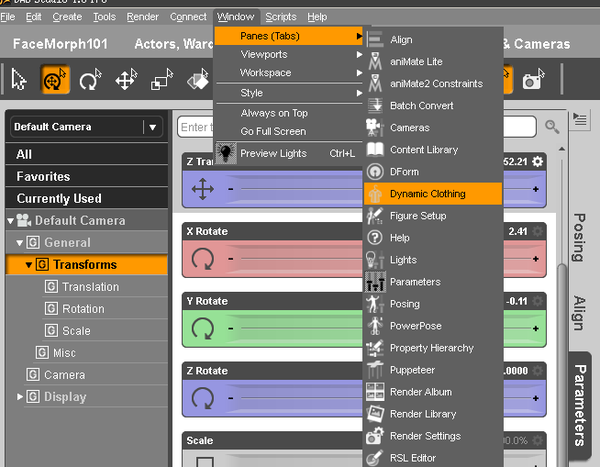Screen dimensions: 600x467
Task: Click the Render Settings camera-gear icon
Action: pyautogui.click(x=375, y=436)
